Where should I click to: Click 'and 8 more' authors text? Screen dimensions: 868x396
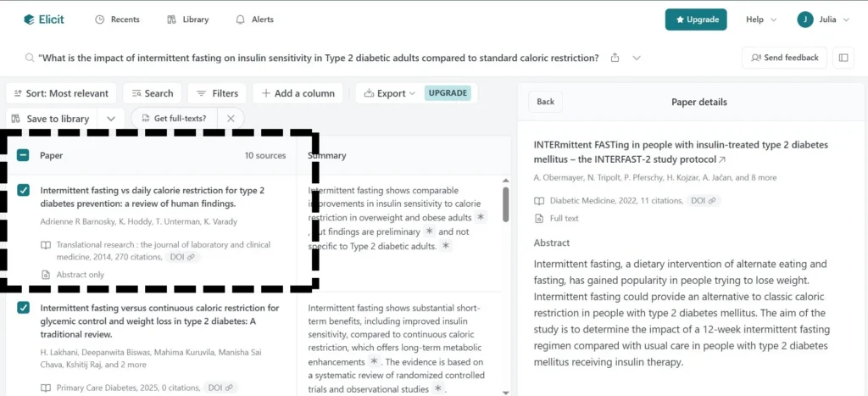point(754,178)
